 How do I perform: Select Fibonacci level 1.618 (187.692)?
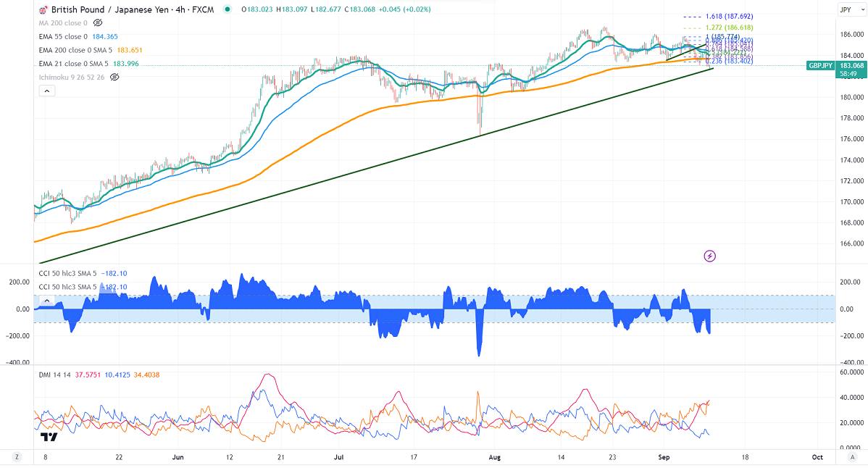point(729,17)
